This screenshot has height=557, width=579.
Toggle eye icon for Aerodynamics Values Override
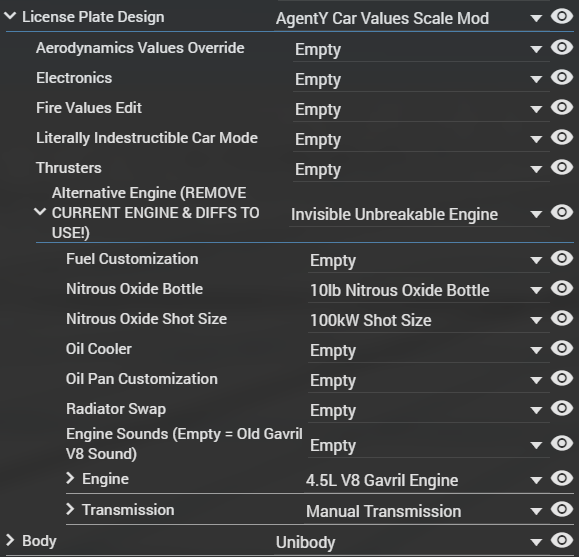[x=562, y=47]
